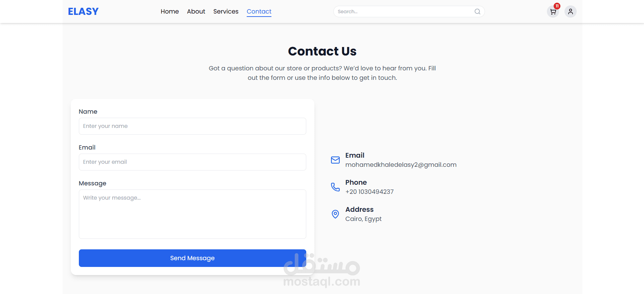Click the address location pin icon
Viewport: 644px width, 294px height.
coord(335,214)
